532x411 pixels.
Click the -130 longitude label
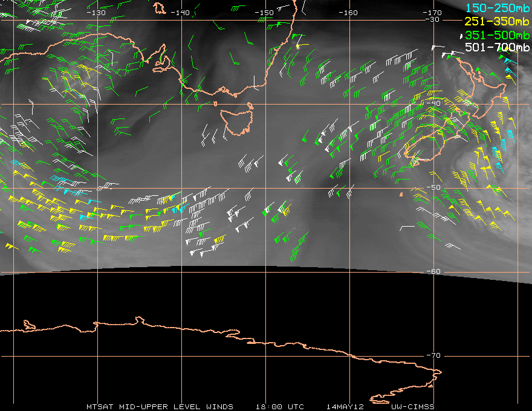point(96,13)
